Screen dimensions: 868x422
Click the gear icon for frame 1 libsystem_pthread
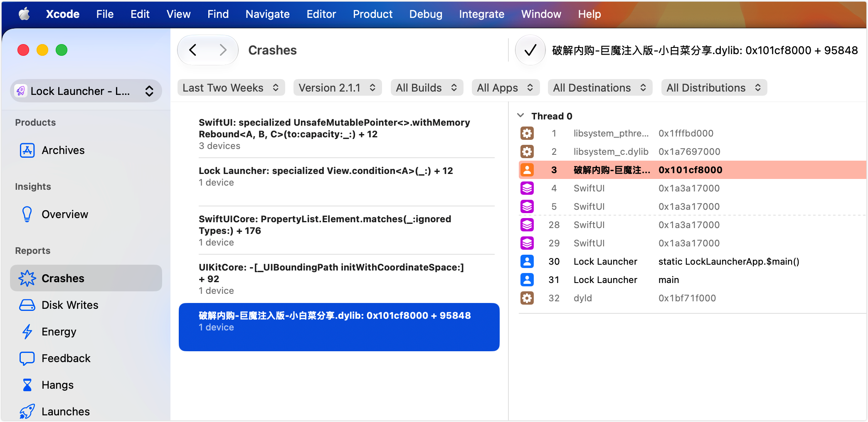(x=527, y=133)
